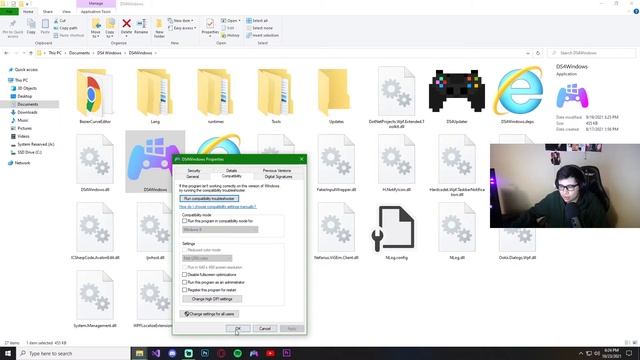The height and width of the screenshot is (360, 640).
Task: Click Change high DPI settings button
Action: (212, 299)
